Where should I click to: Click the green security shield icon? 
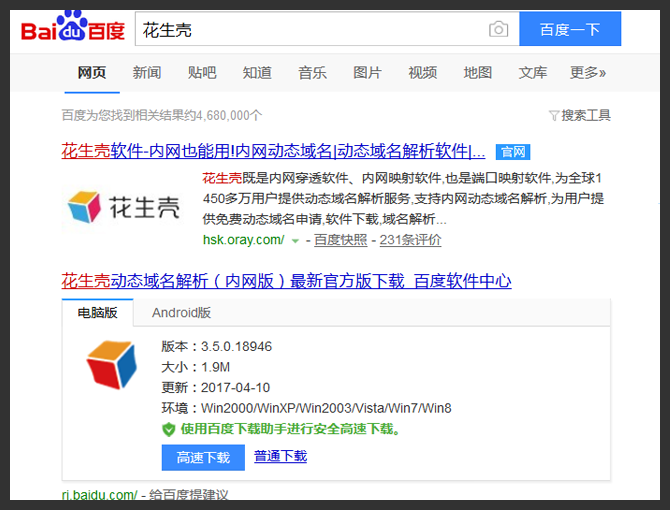click(169, 429)
